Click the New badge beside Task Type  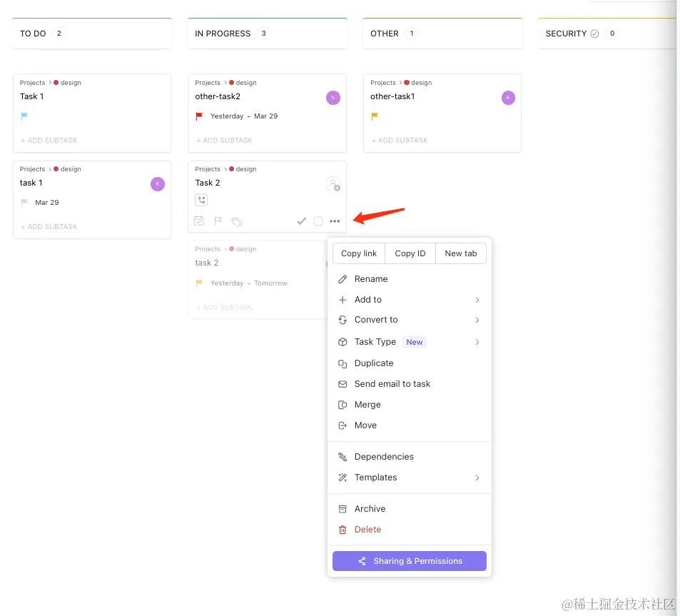pyautogui.click(x=414, y=342)
